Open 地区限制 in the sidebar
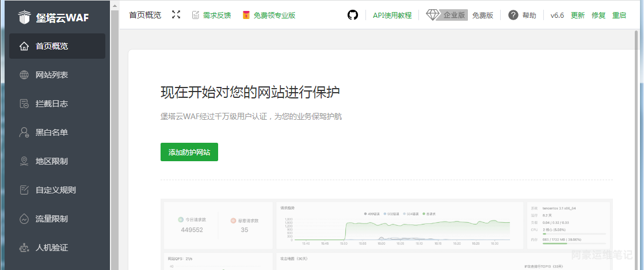The width and height of the screenshot is (644, 270). pyautogui.click(x=57, y=161)
